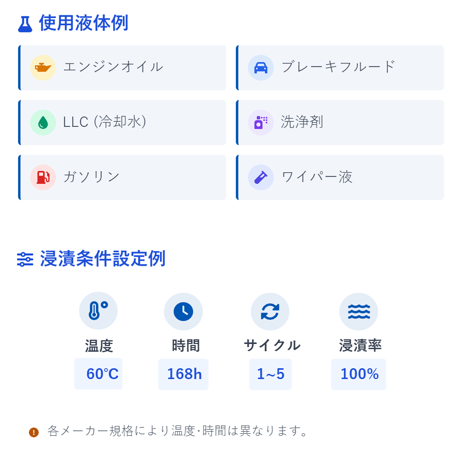This screenshot has width=476, height=459.
Task: Click the orange warning exclamation icon
Action: pos(34,432)
